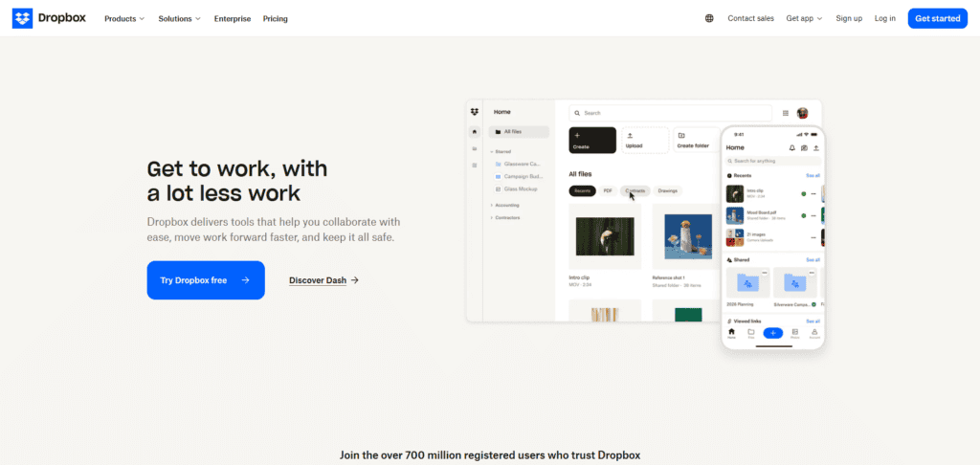Expand the Solutions dropdown menu
Viewport: 980px width, 465px height.
(179, 18)
